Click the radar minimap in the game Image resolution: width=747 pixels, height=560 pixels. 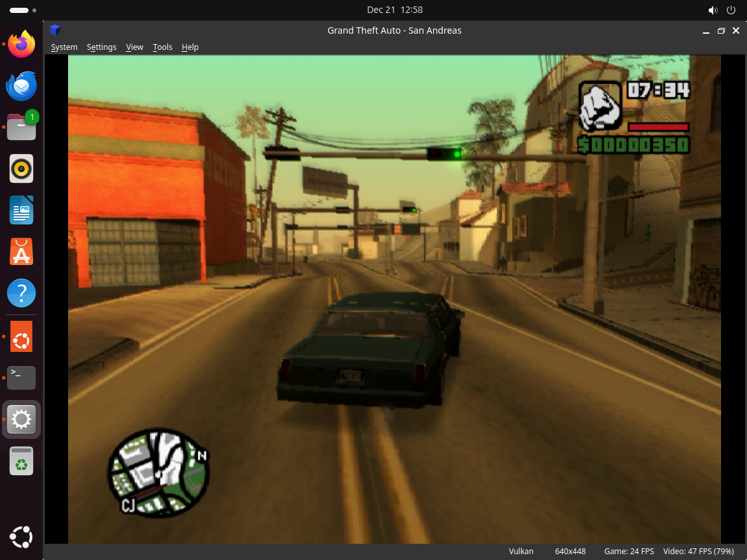pyautogui.click(x=159, y=472)
